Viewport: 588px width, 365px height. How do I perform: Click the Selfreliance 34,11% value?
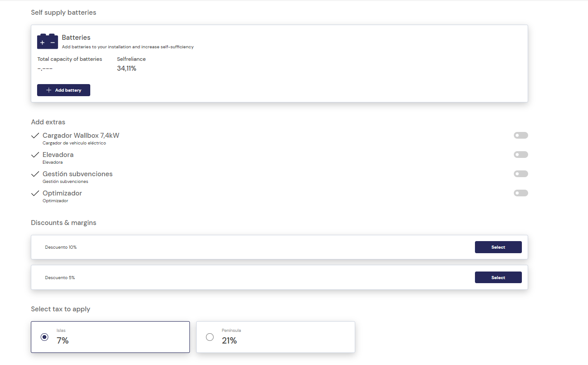click(x=126, y=68)
